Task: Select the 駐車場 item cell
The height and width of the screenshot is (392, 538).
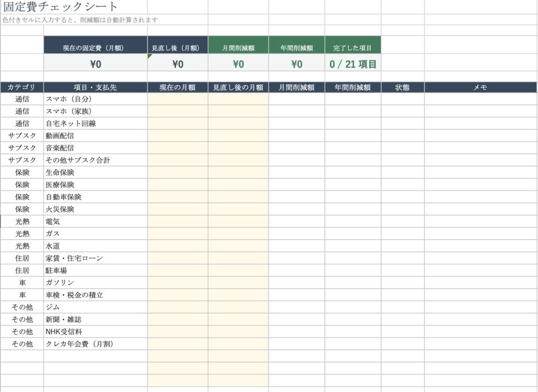Action: click(x=96, y=270)
